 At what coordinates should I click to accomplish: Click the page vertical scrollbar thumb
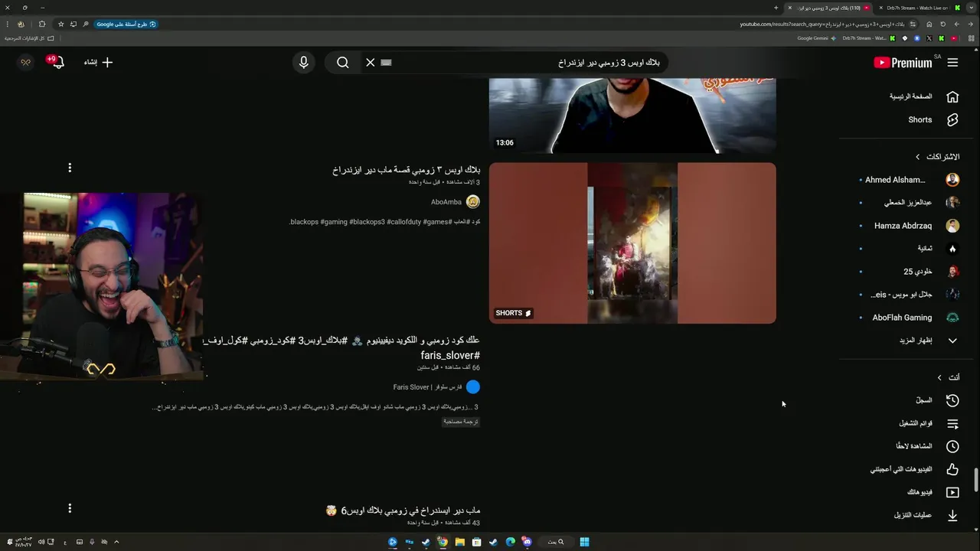click(976, 481)
